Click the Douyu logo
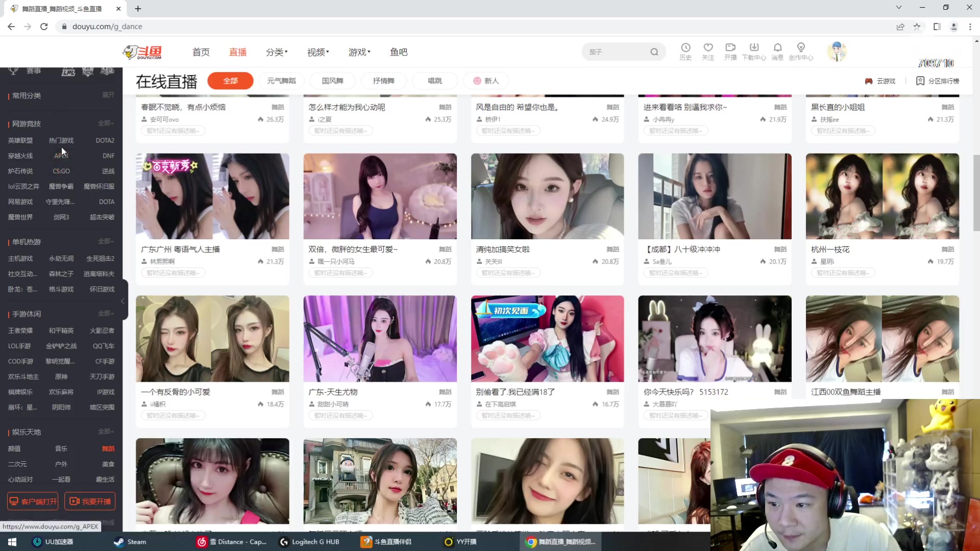980x551 pixels. [x=142, y=52]
